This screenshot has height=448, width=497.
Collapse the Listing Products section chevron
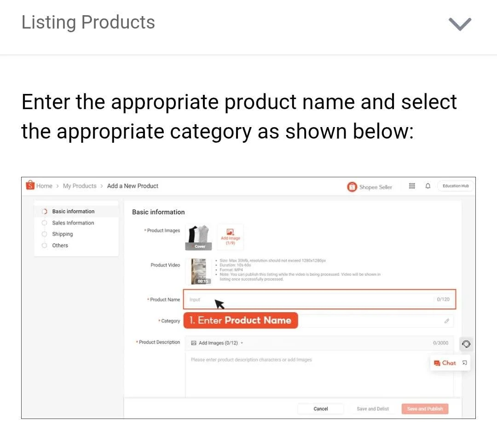(460, 24)
